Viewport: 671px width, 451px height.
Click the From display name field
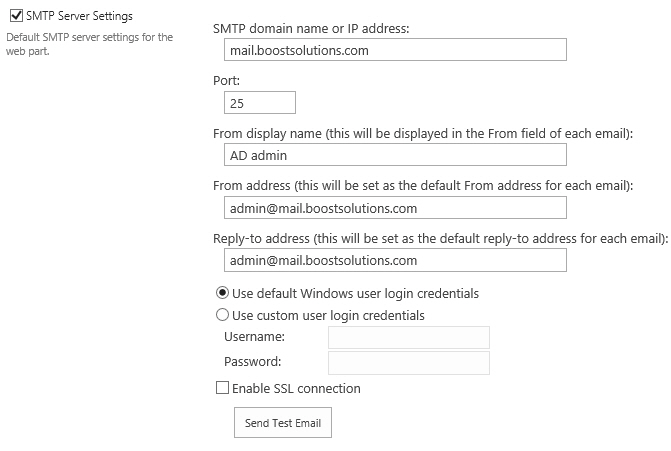[395, 155]
